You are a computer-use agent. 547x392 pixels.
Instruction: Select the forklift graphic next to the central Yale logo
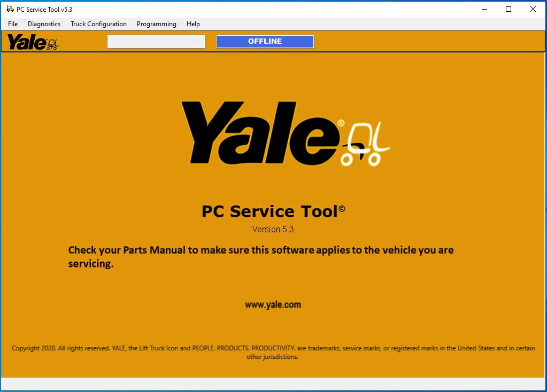tap(366, 144)
